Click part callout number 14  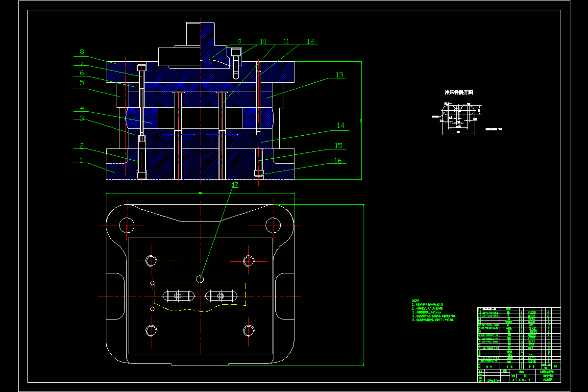340,125
